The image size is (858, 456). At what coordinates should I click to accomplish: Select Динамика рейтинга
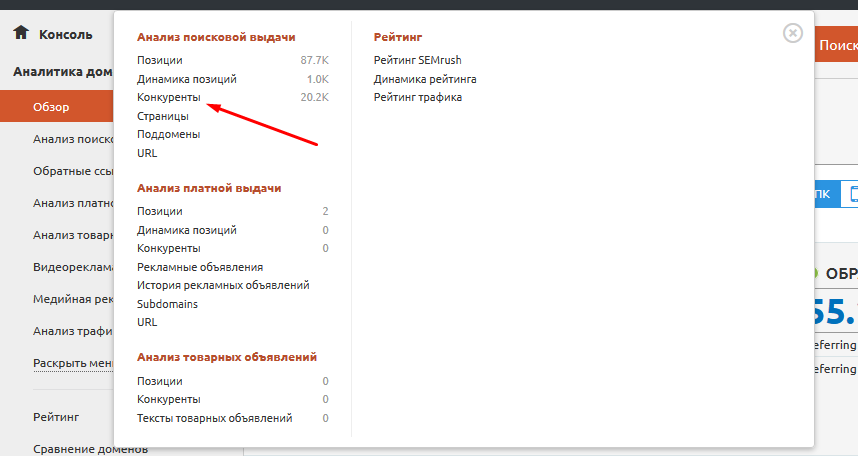(425, 79)
